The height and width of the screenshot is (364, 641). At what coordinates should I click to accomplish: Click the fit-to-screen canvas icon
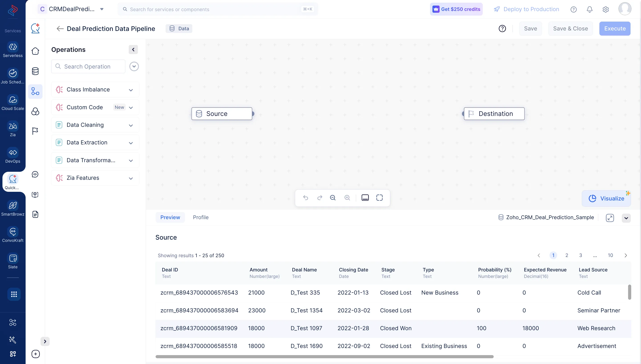379,198
